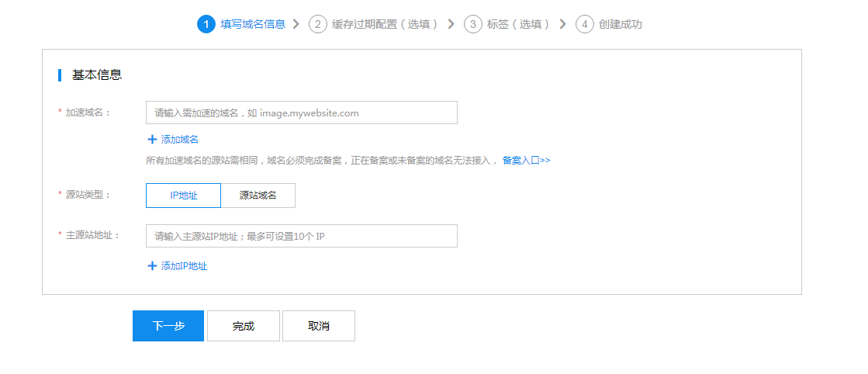This screenshot has width=868, height=374.
Task: Select 缓存过期配置（选填） step label
Action: (x=386, y=24)
